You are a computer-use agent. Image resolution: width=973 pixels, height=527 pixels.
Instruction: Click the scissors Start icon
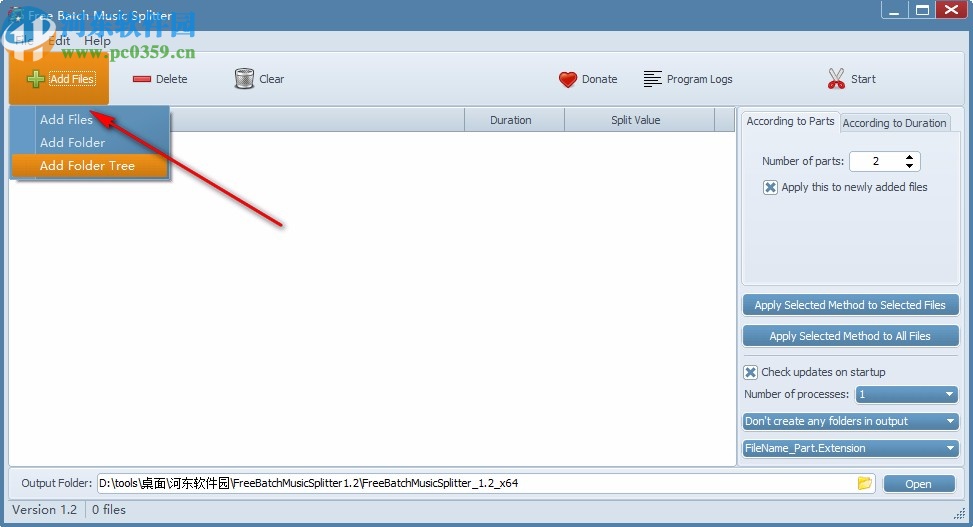click(x=836, y=79)
